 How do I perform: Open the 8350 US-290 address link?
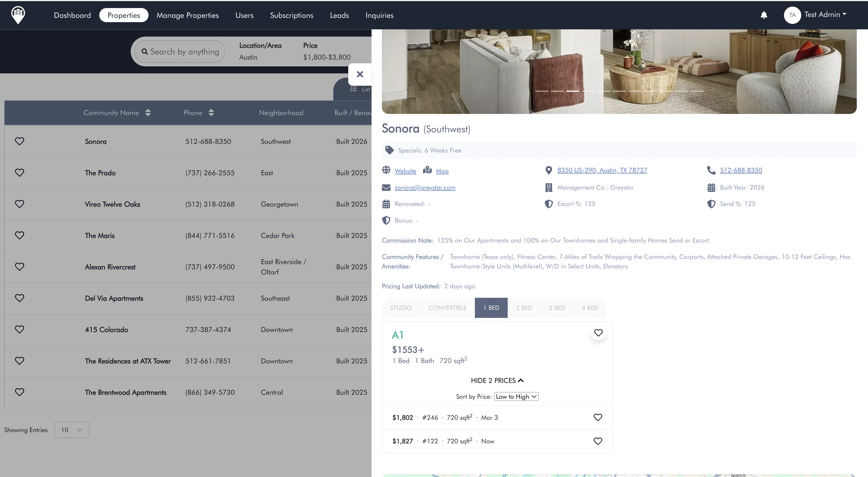tap(602, 170)
